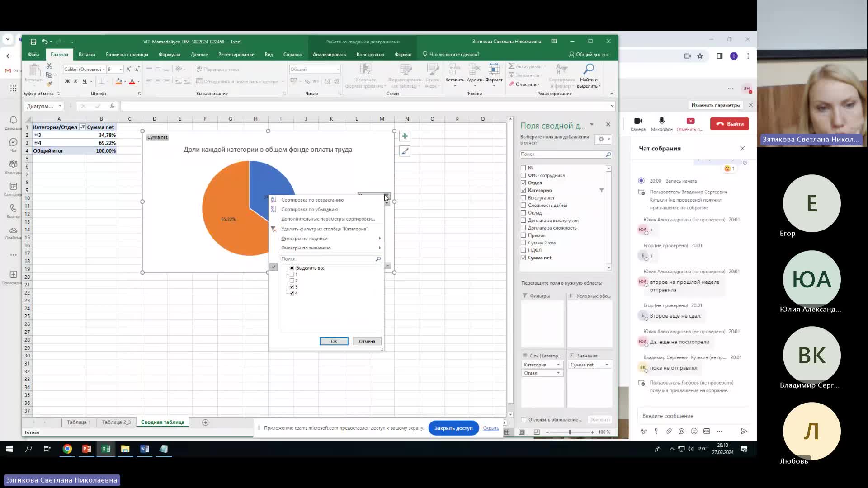Toggle the Select All checkbox in filter
Image resolution: width=868 pixels, height=488 pixels.
coord(292,268)
